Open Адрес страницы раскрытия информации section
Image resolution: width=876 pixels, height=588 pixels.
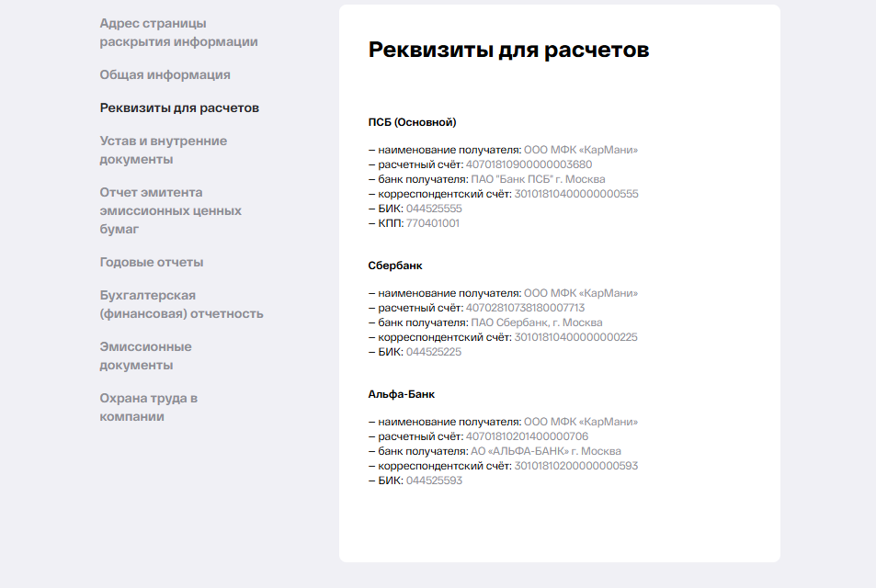pos(178,32)
